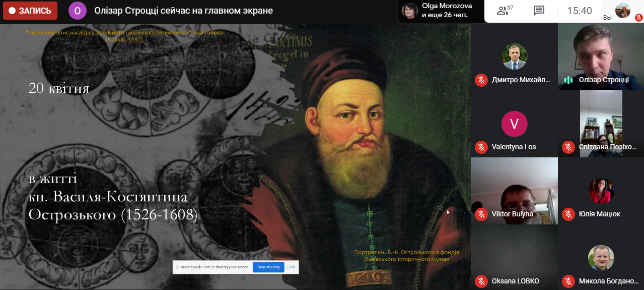Click muted mic icon beside Дмитро Михайл...
This screenshot has width=644, height=290.
coord(481,80)
